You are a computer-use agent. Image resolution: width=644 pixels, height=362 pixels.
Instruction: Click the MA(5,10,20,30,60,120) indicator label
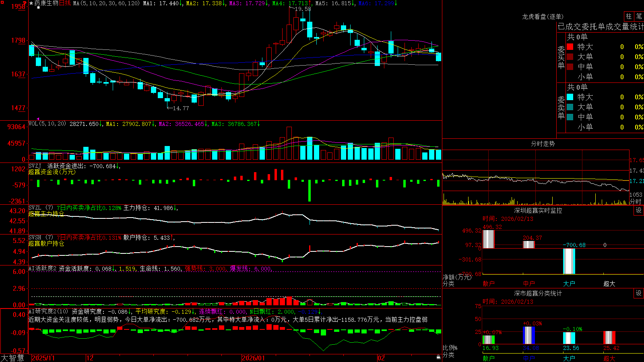(x=106, y=3)
